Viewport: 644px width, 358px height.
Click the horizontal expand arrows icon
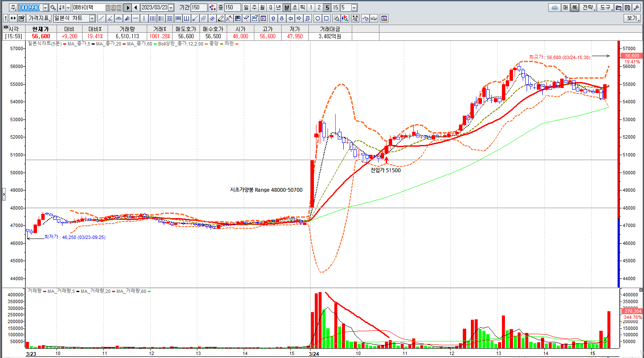13,18
